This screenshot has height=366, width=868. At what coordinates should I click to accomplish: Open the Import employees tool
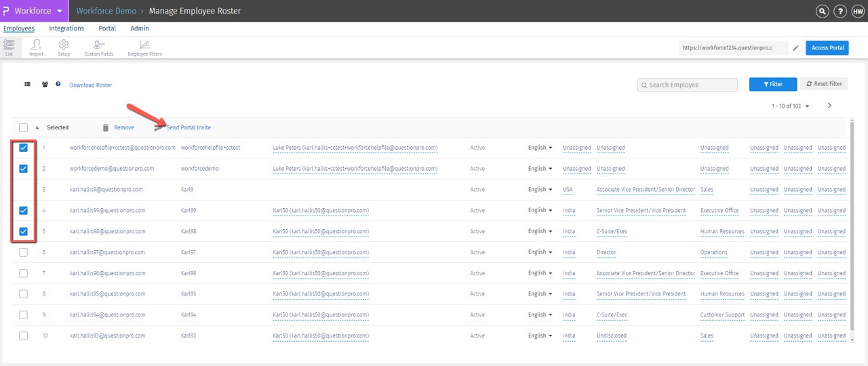coord(36,47)
